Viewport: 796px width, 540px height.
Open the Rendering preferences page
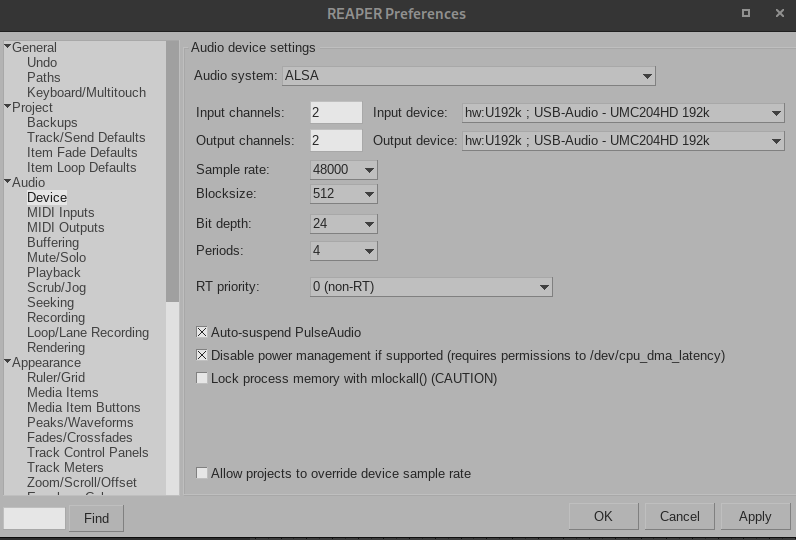56,347
